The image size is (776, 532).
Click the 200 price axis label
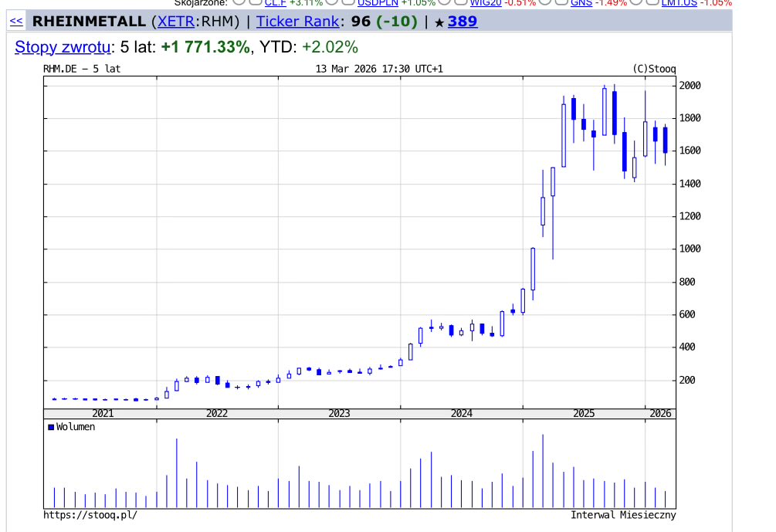click(x=687, y=380)
